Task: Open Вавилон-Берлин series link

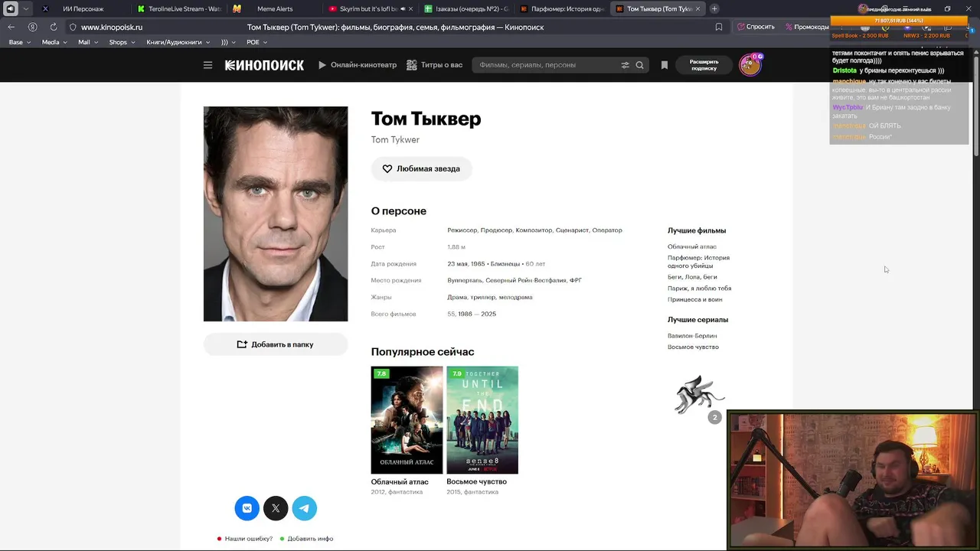Action: tap(692, 336)
